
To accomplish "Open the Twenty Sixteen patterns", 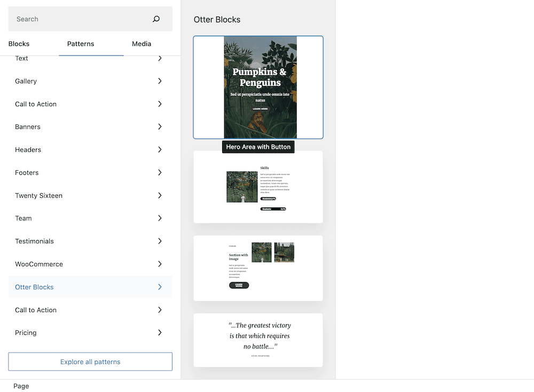I will 90,195.
